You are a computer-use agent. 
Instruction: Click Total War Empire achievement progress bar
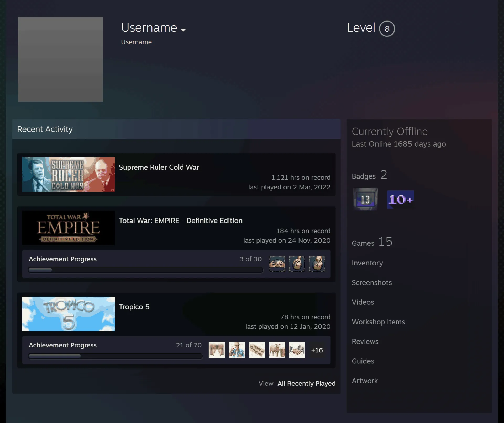pos(145,270)
